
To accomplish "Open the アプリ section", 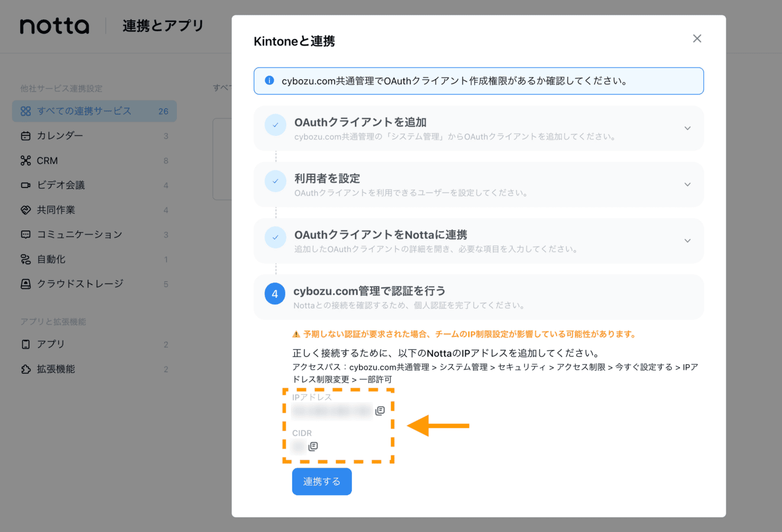I will 94,344.
